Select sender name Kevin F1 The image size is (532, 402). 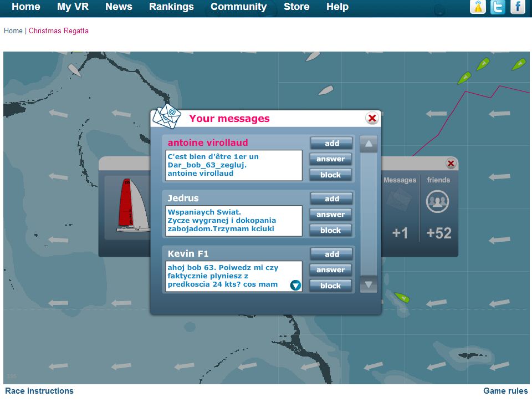(188, 253)
